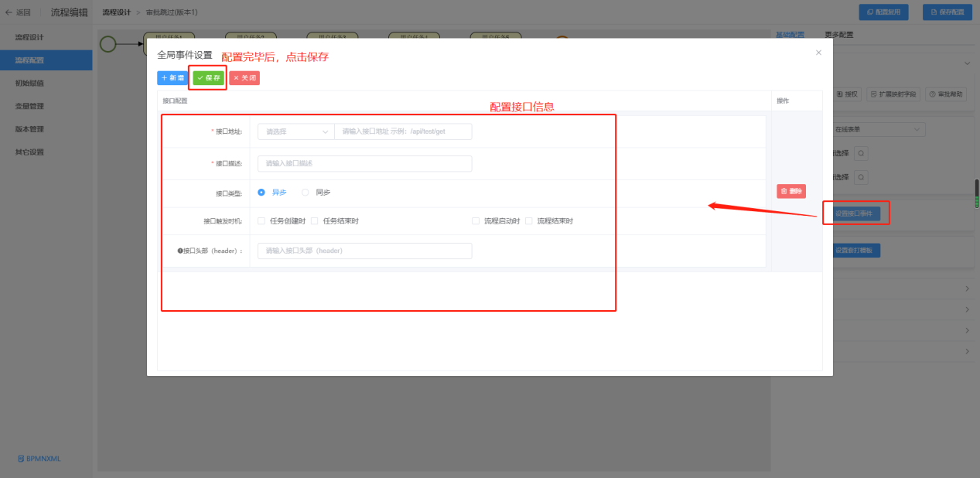Focus the 接口描述 input field
This screenshot has width=980, height=478.
[364, 164]
